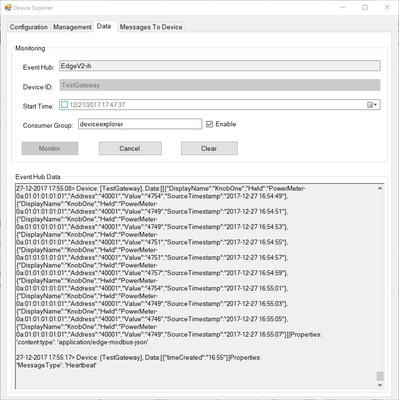The image size is (399, 400).
Task: Click the text 'MessageType': 'Heartbeat'
Action: (x=56, y=365)
